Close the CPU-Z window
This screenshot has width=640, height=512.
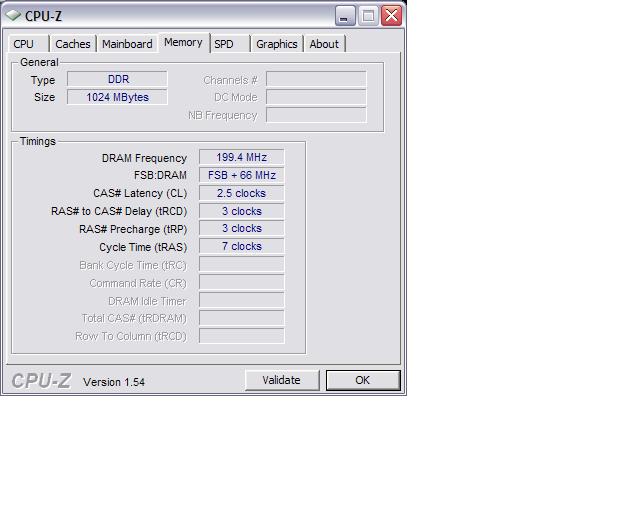(391, 16)
